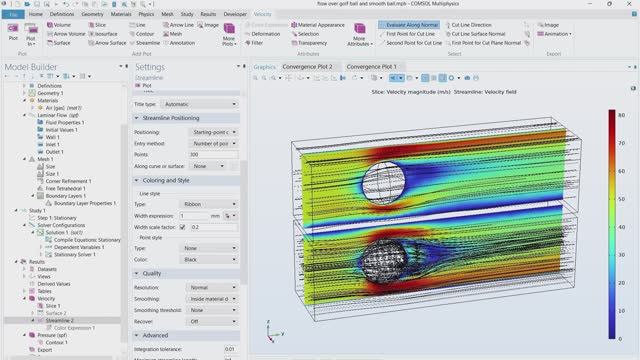Add a Surface plot from ribbon
The width and height of the screenshot is (640, 360).
[x=58, y=43]
